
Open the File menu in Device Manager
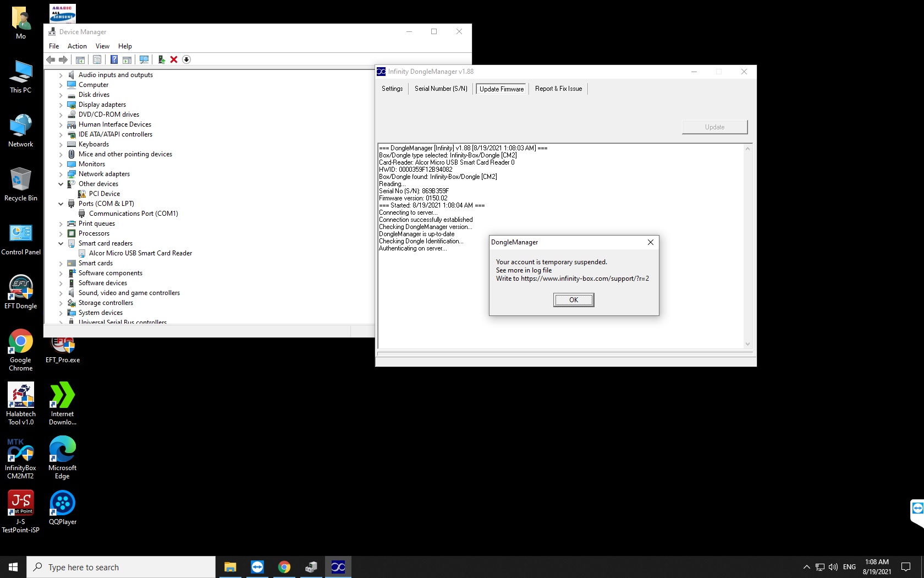pyautogui.click(x=54, y=46)
